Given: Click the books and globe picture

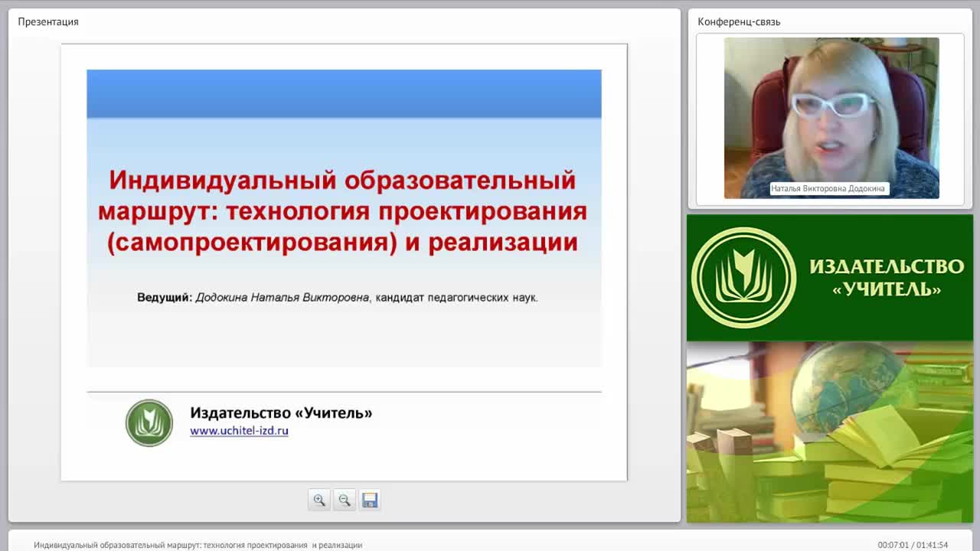Looking at the screenshot, I should point(830,432).
